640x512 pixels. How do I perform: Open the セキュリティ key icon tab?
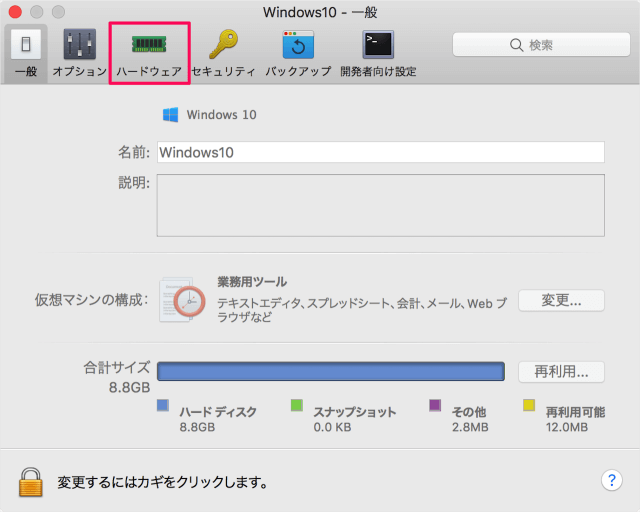tap(223, 53)
